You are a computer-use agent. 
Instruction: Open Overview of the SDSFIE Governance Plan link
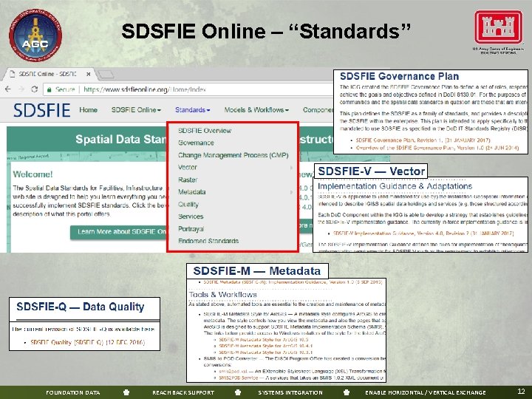[x=437, y=148]
